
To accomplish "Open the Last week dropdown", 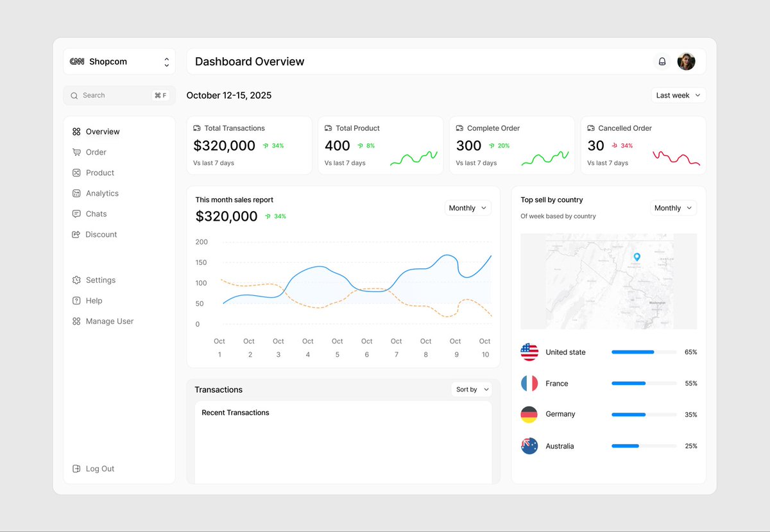I will [678, 94].
